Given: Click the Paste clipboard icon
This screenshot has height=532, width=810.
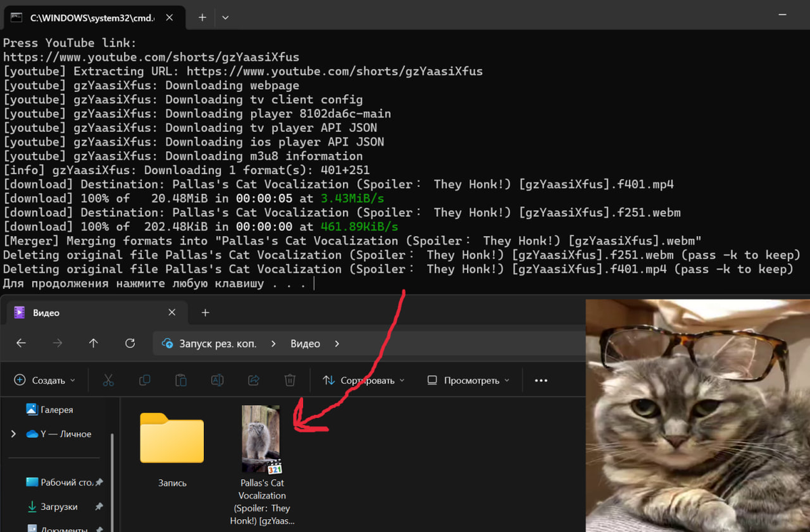Looking at the screenshot, I should tap(181, 381).
